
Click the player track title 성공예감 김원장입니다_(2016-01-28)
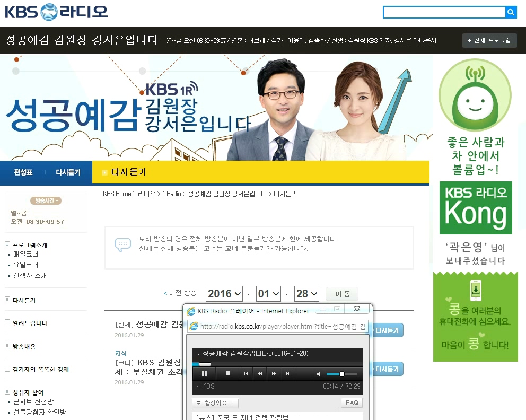point(255,353)
